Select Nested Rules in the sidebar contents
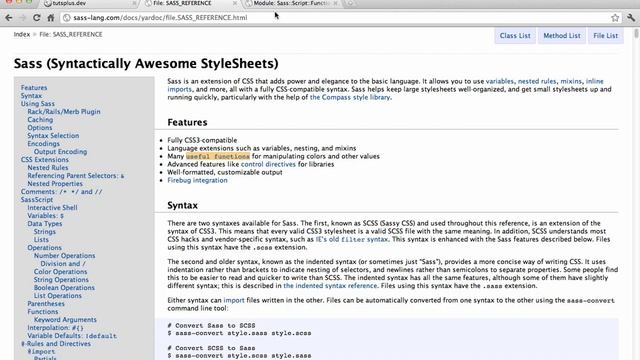Viewport: 640px width, 360px height. (48, 167)
